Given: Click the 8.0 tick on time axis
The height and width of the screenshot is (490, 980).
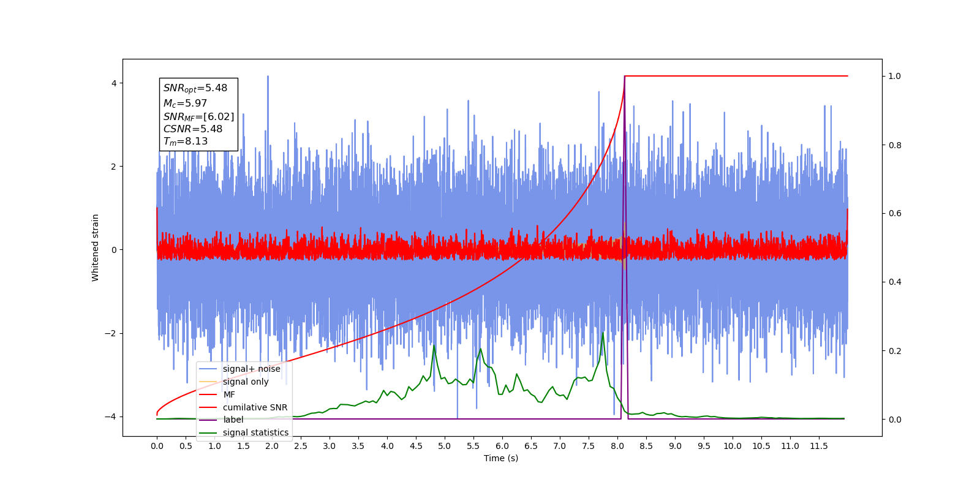Looking at the screenshot, I should [x=617, y=446].
